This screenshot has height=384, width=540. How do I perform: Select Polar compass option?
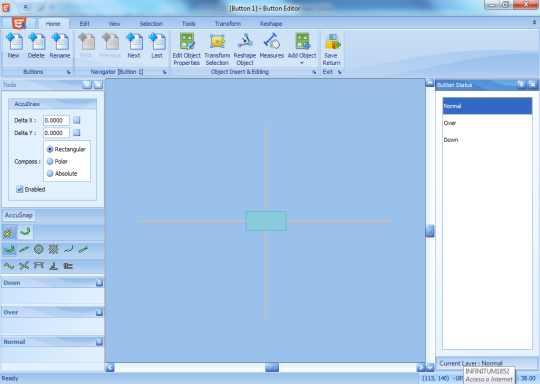(50, 161)
